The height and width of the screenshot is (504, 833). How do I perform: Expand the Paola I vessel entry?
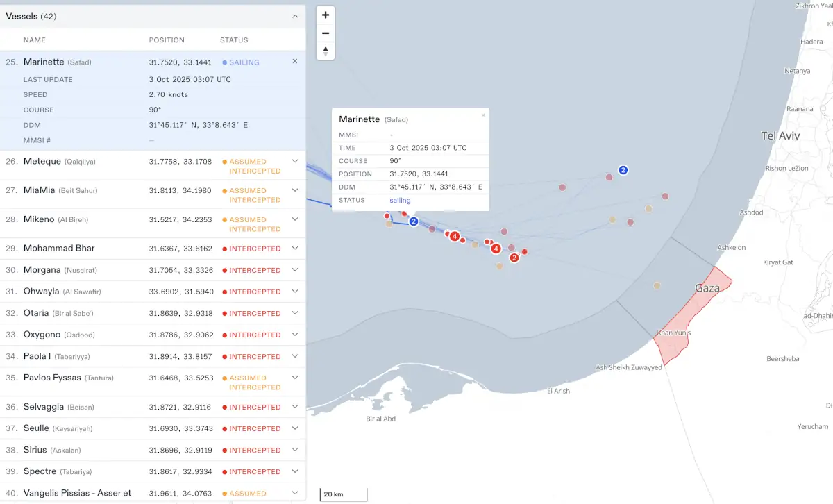coord(294,356)
